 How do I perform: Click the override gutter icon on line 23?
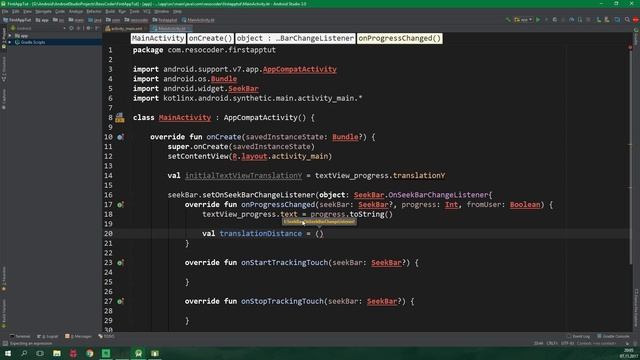120,263
